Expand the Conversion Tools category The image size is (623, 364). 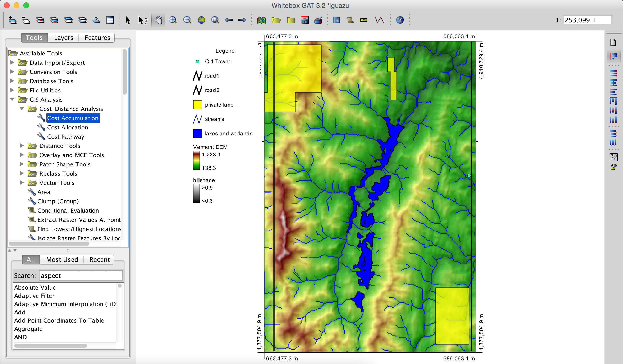coord(12,72)
